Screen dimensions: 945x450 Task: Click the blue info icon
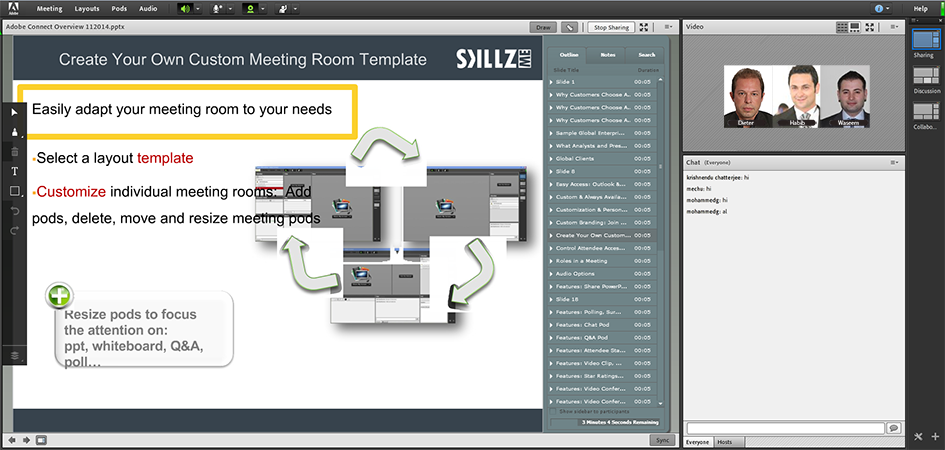pos(879,9)
